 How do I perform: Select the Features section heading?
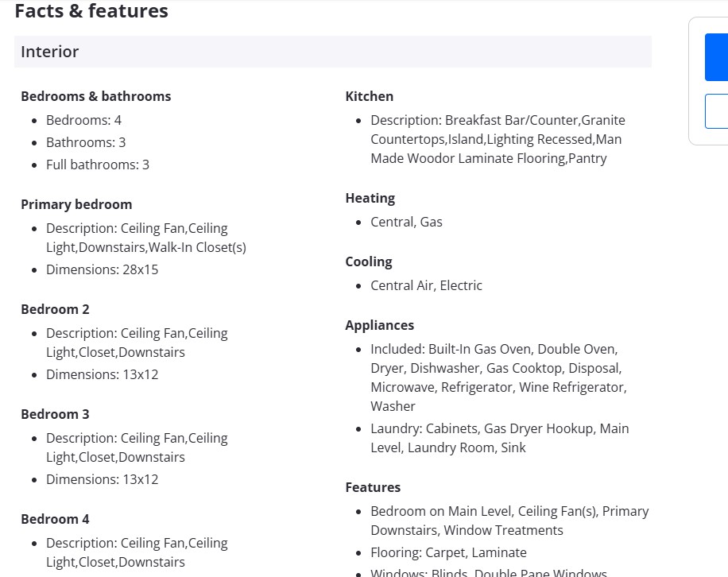373,487
